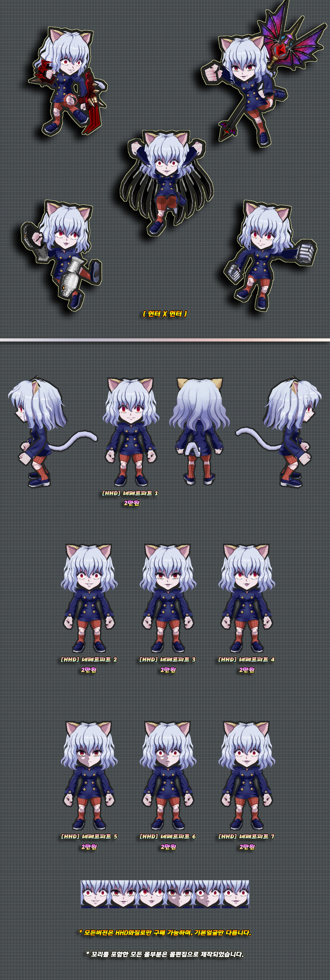This screenshot has width=330, height=980.
Task: Click the grinning first face in the face strip
Action: tap(95, 894)
